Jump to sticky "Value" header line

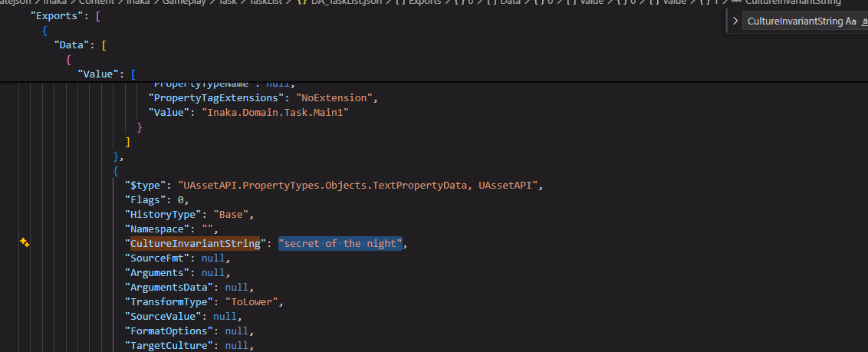click(100, 74)
